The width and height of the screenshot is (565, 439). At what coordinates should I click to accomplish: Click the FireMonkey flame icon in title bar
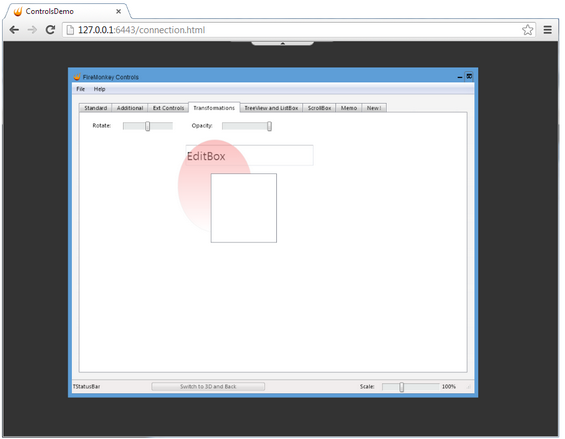coord(77,77)
